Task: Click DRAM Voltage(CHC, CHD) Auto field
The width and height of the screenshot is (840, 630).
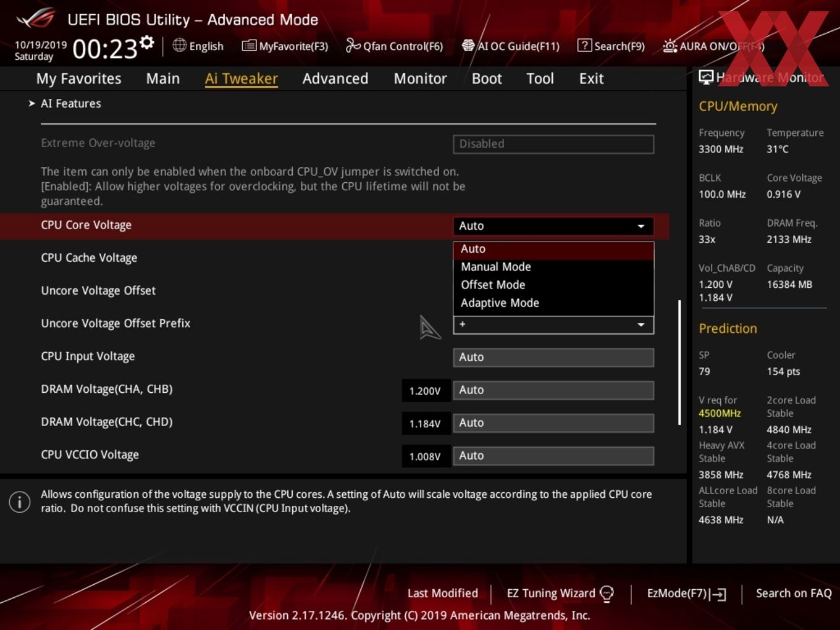Action: tap(553, 422)
